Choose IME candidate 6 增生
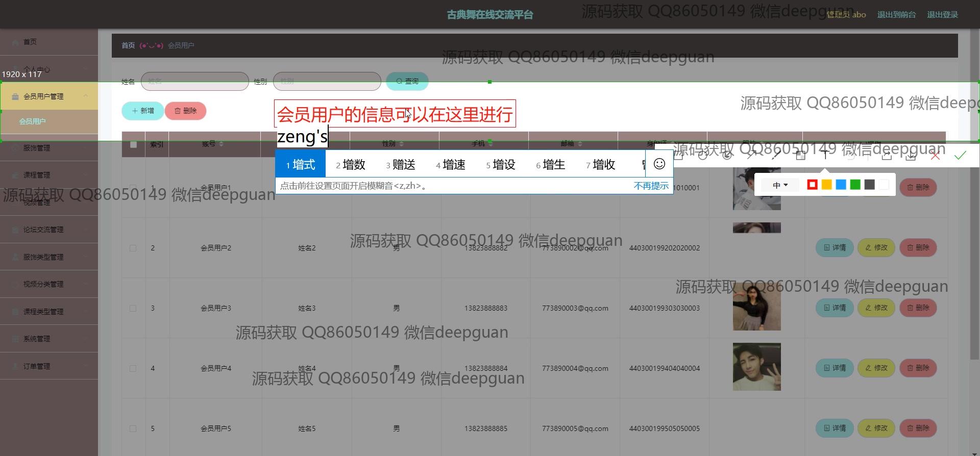 click(551, 164)
